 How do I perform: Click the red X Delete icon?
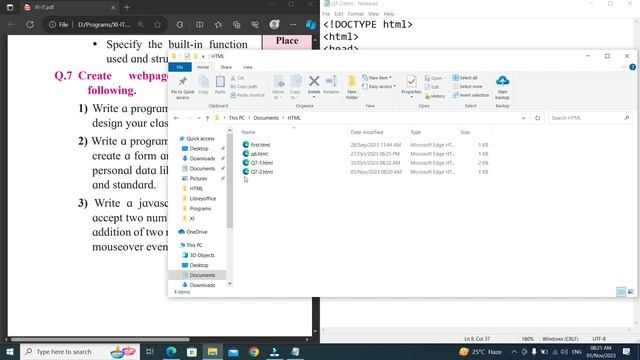pyautogui.click(x=314, y=81)
